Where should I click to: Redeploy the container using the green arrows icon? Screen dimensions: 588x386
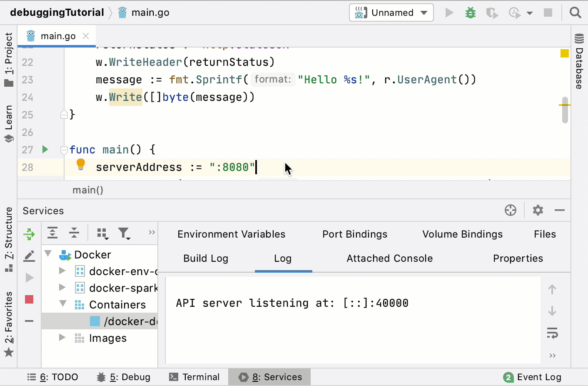29,234
